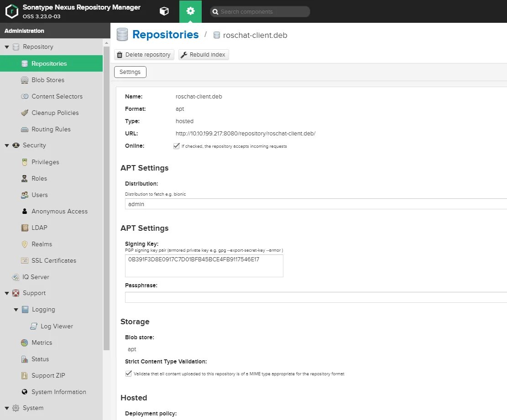
Task: Click the large Repositories database icon
Action: pos(122,35)
